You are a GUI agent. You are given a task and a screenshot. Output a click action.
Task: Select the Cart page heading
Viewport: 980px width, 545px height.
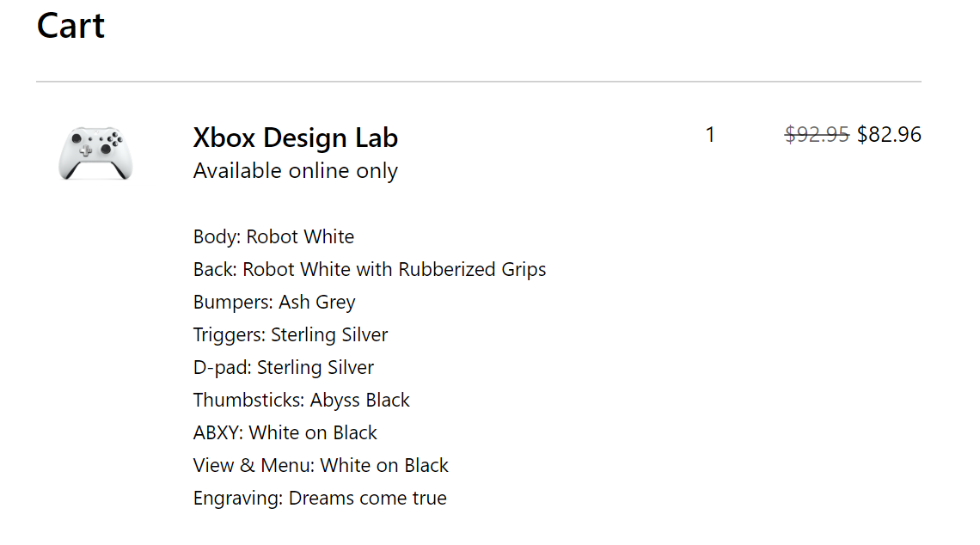[x=70, y=26]
